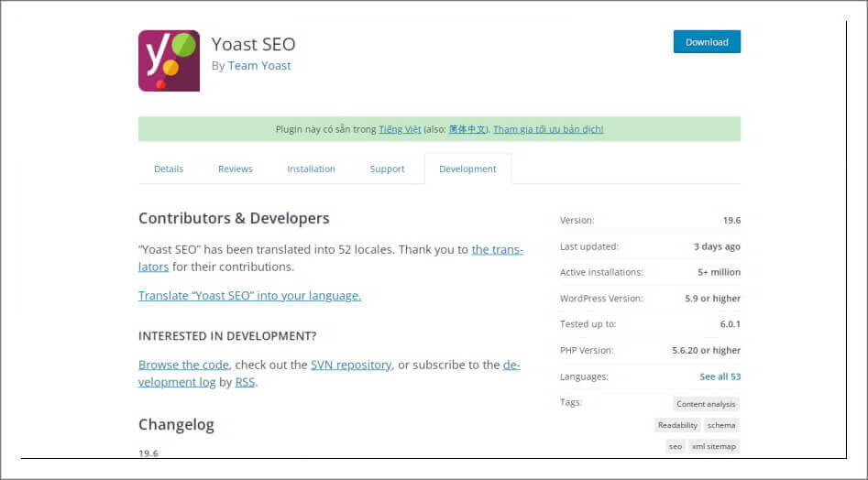Click the Tested up to label
868x480 pixels.
(x=588, y=324)
